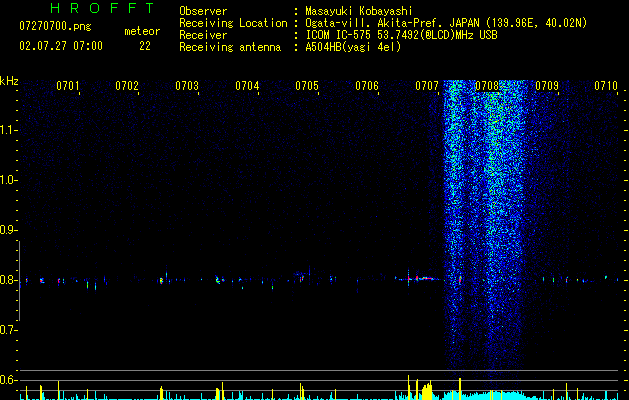629x400 pixels.
Task: Click the Receiver label
Action: [x=203, y=35]
